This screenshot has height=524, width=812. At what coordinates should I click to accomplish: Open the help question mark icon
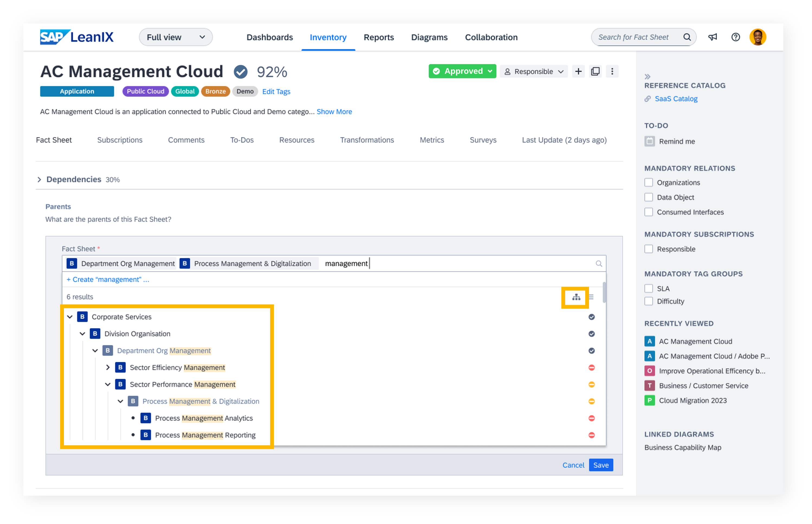736,37
